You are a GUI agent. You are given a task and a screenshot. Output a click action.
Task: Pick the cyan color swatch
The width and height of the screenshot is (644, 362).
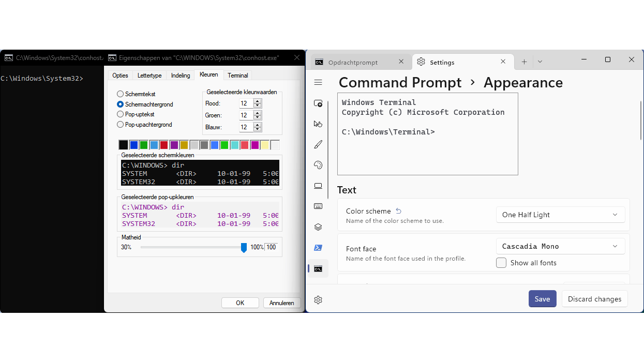(x=234, y=145)
